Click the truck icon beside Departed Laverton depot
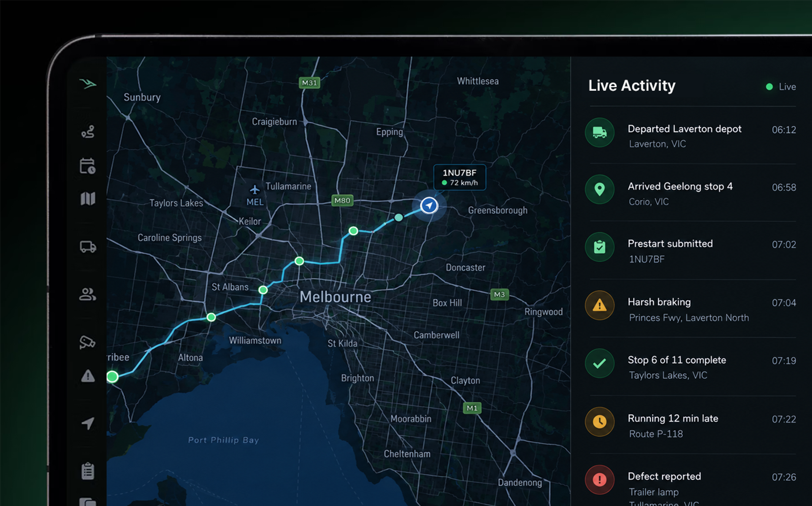Viewport: 812px width, 506px height. (599, 133)
